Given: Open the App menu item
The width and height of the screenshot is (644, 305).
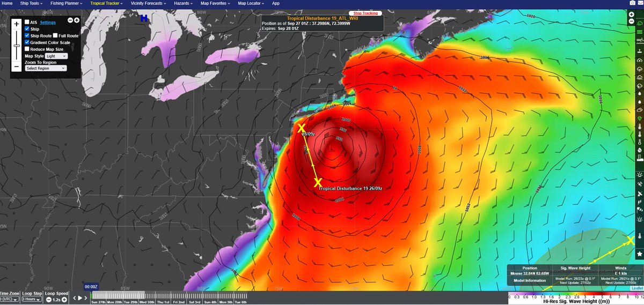Looking at the screenshot, I should click(x=276, y=3).
